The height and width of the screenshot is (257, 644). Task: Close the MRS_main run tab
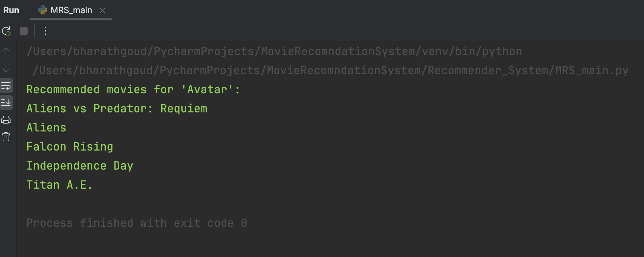tap(103, 11)
